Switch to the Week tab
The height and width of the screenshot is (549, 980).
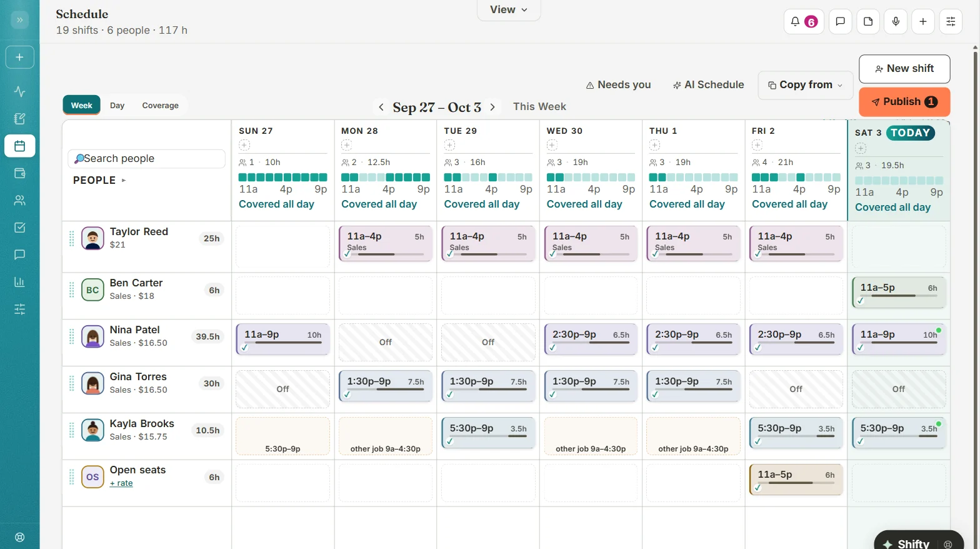(81, 105)
